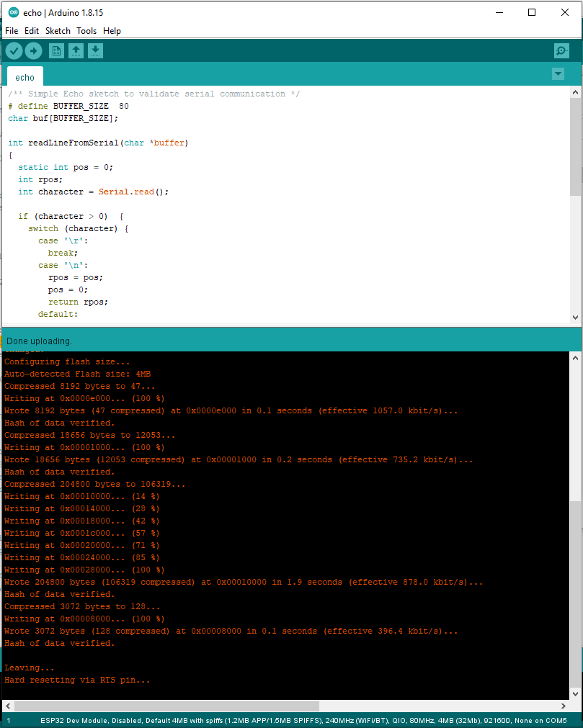Click the Upload arrow button
Image resolution: width=583 pixels, height=728 pixels.
point(33,50)
